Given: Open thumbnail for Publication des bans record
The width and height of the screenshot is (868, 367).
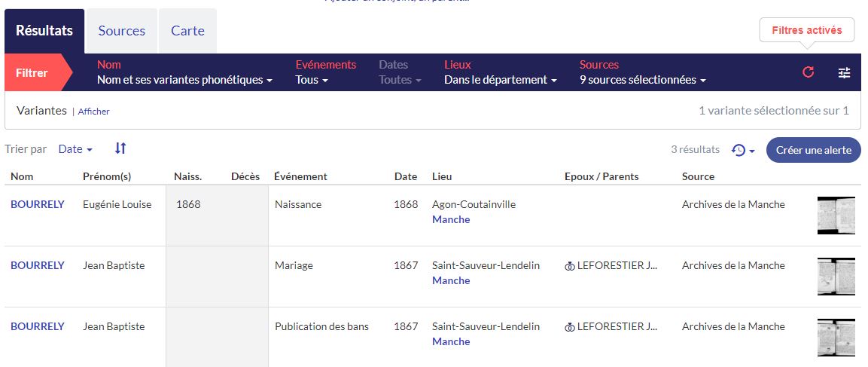Looking at the screenshot, I should 836,338.
